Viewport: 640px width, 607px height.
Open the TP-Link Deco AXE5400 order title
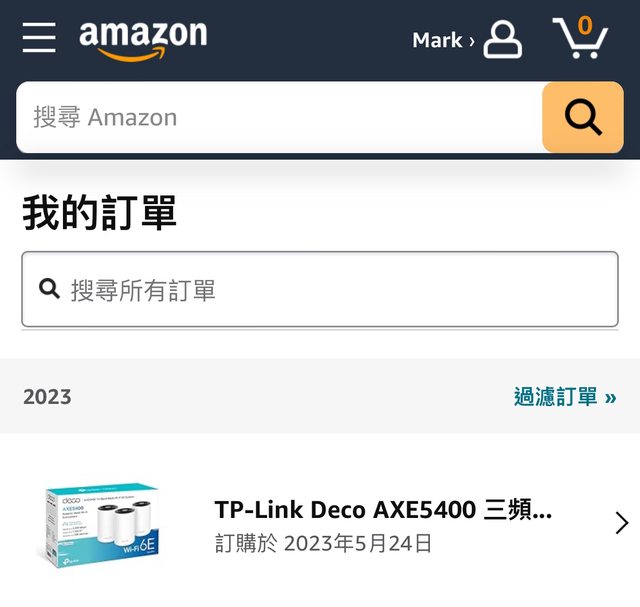pos(383,509)
